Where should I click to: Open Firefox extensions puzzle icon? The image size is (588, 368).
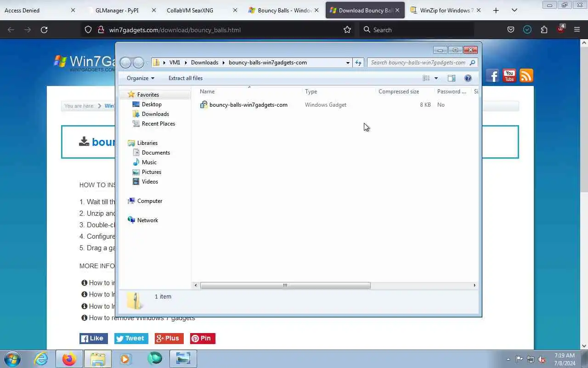544,30
